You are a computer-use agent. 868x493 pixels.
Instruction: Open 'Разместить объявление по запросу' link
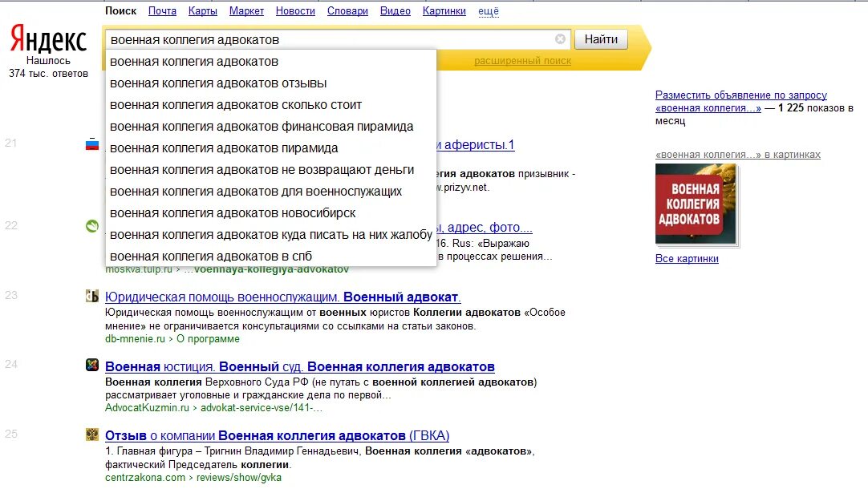coord(740,95)
